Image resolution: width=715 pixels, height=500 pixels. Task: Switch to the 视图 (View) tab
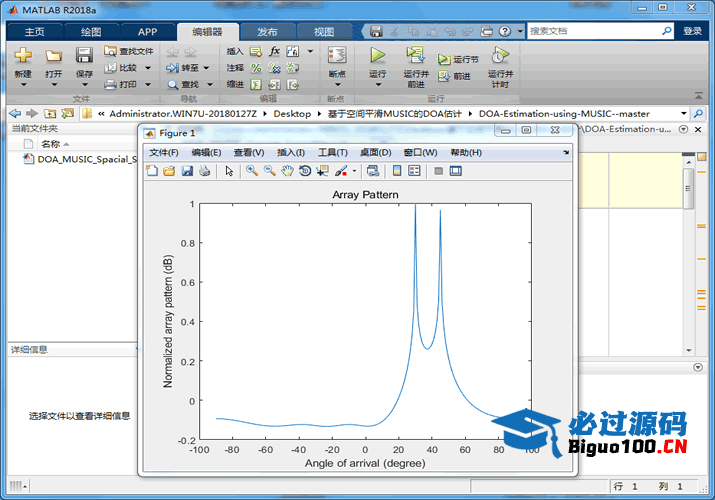point(324,32)
